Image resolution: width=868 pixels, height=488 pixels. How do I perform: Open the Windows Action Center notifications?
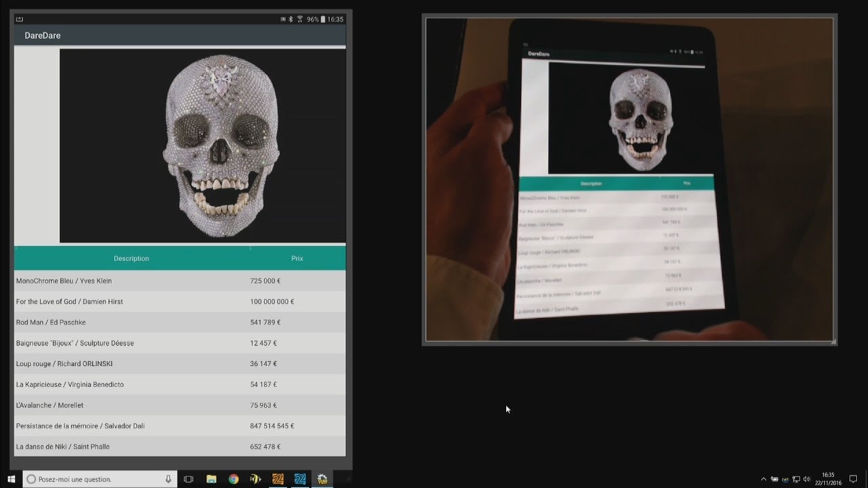point(853,479)
